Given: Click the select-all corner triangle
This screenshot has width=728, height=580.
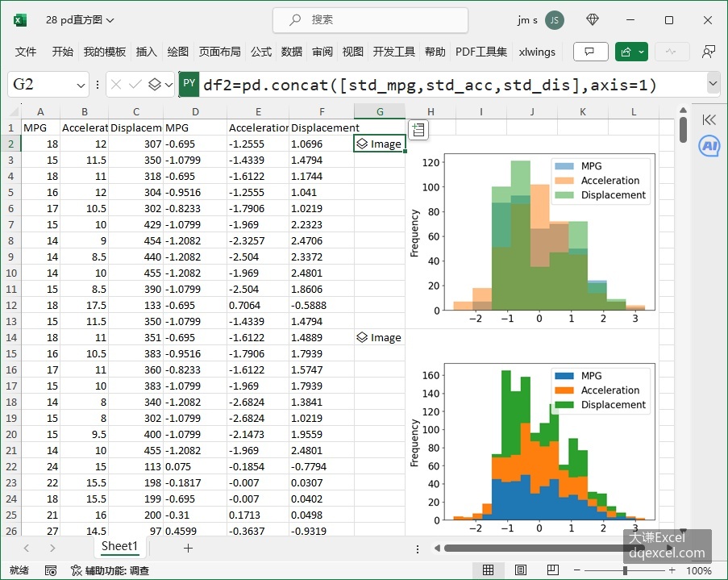Looking at the screenshot, I should [x=14, y=111].
